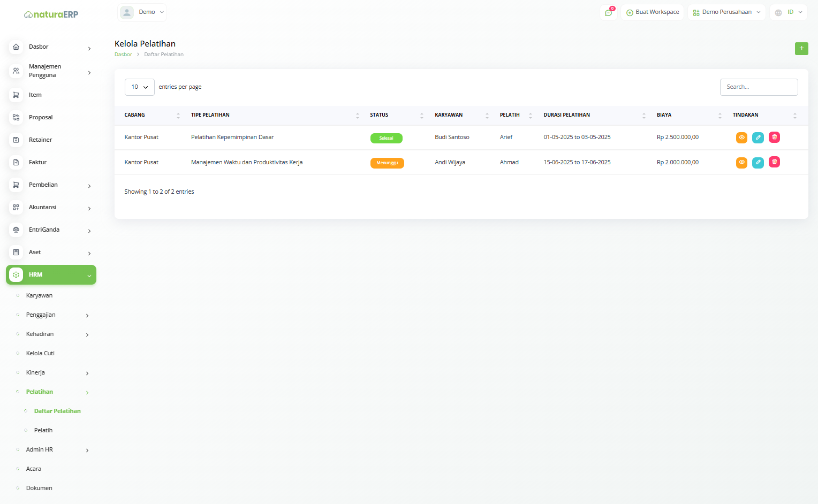Open the ID language dropdown

click(x=789, y=12)
